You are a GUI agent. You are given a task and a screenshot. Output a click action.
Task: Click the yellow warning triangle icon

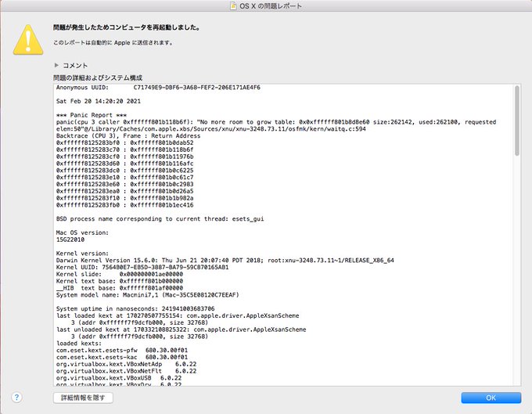28,39
